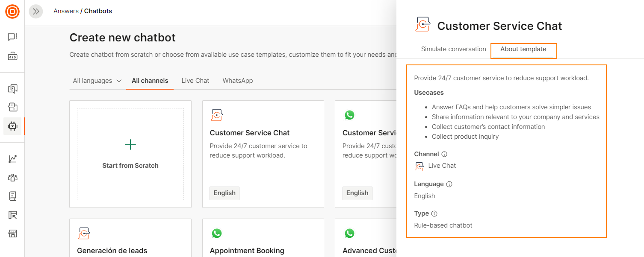Viewport: 644px width, 257px height.
Task: Open the All languages dropdown
Action: [x=97, y=80]
